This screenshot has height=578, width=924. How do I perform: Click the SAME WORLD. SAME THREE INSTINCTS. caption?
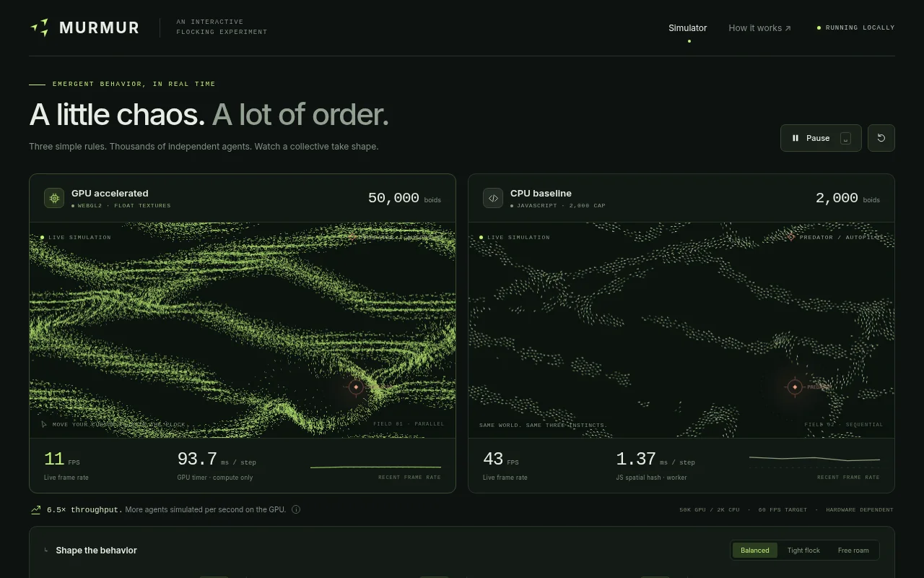(x=543, y=425)
